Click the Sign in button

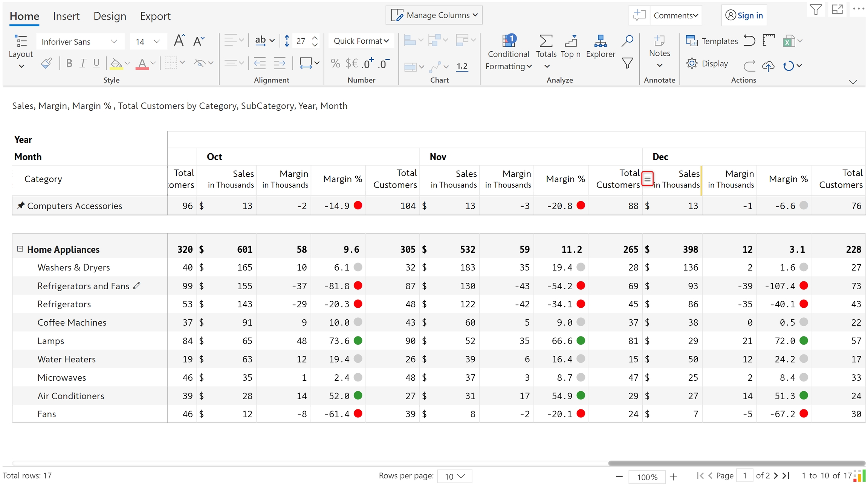[744, 15]
